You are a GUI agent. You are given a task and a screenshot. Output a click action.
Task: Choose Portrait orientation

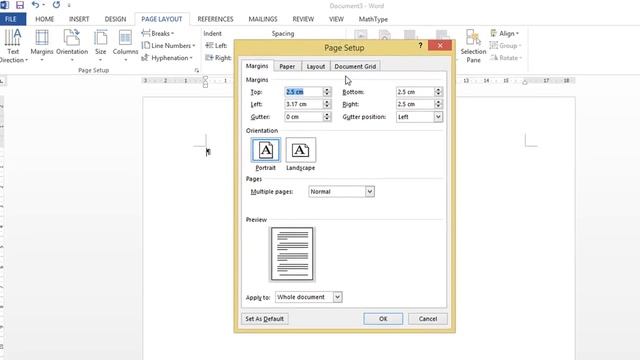[x=266, y=154]
